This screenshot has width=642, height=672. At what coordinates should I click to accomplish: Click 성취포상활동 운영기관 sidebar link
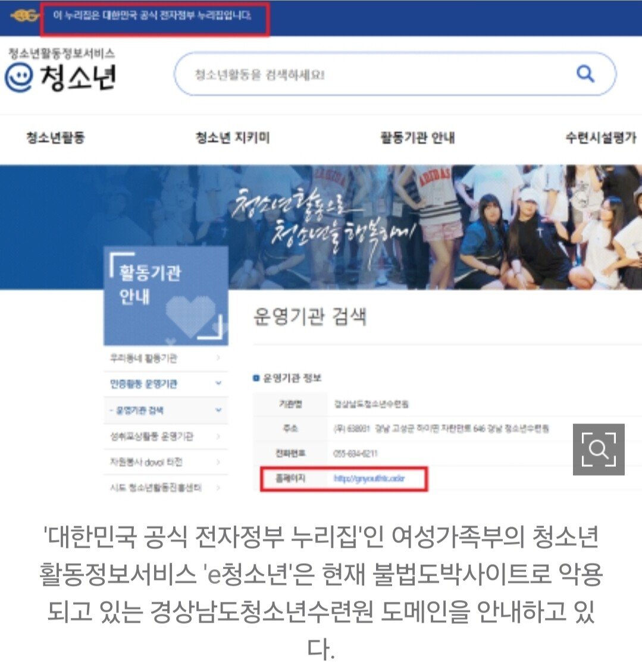(x=151, y=437)
